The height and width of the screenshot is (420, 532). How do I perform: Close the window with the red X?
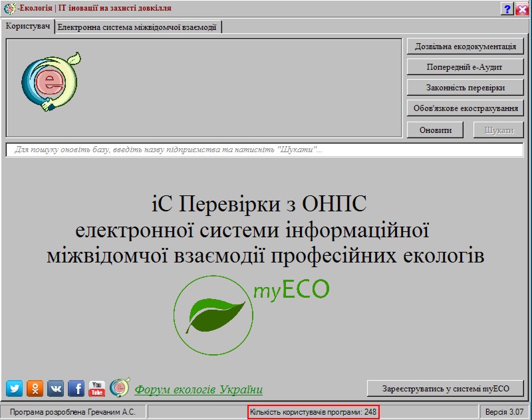point(522,9)
